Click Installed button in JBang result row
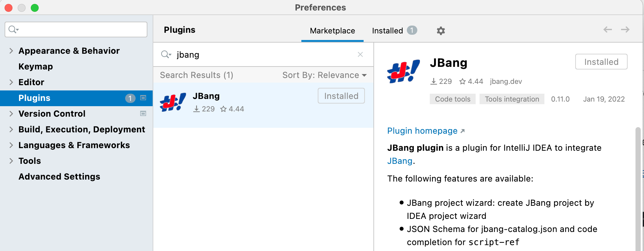The height and width of the screenshot is (251, 644). (341, 96)
